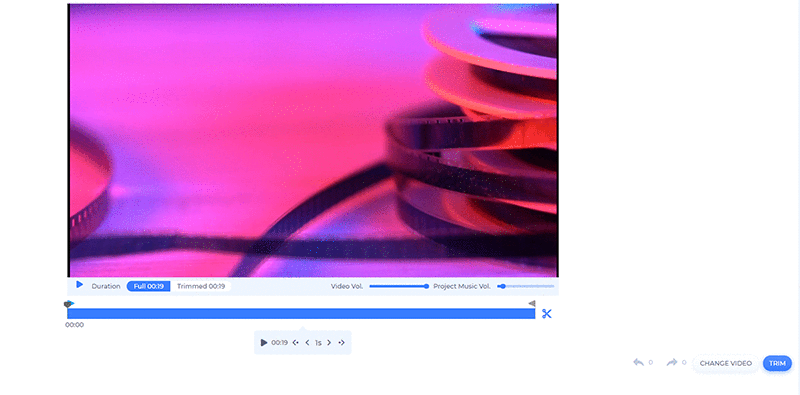Click the right trim end handle marker
This screenshot has height=395, width=800.
point(532,304)
